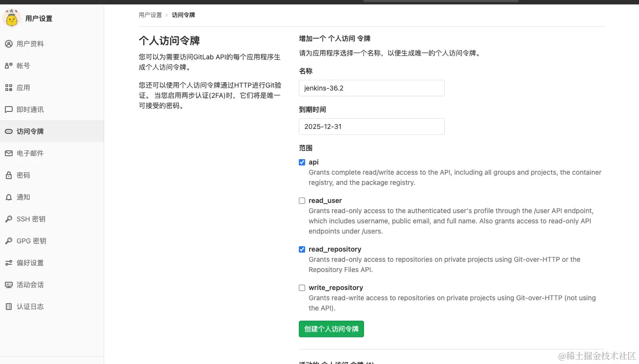Click the GPG 密钥 key icon
This screenshot has height=364, width=639.
tap(9, 241)
